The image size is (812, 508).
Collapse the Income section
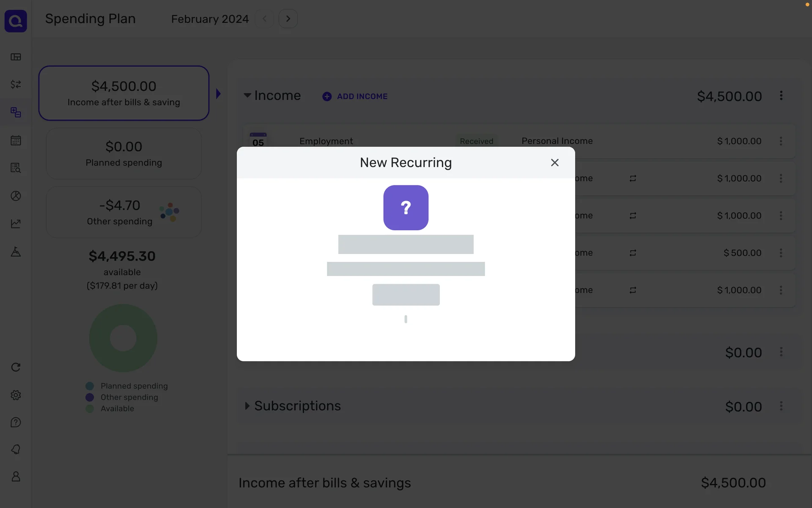point(247,95)
